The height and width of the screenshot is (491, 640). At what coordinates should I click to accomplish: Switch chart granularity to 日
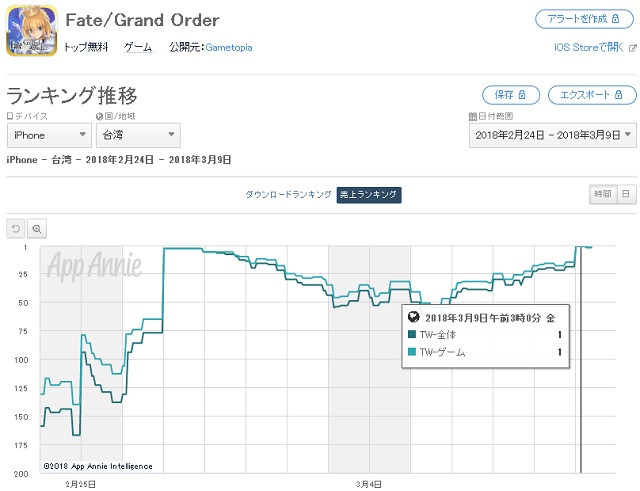pyautogui.click(x=625, y=195)
